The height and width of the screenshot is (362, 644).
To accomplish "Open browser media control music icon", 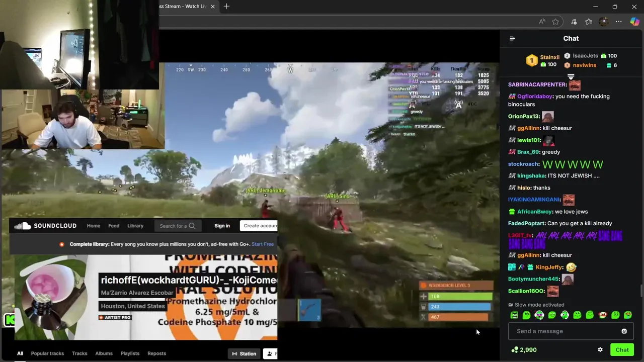I will tap(574, 22).
